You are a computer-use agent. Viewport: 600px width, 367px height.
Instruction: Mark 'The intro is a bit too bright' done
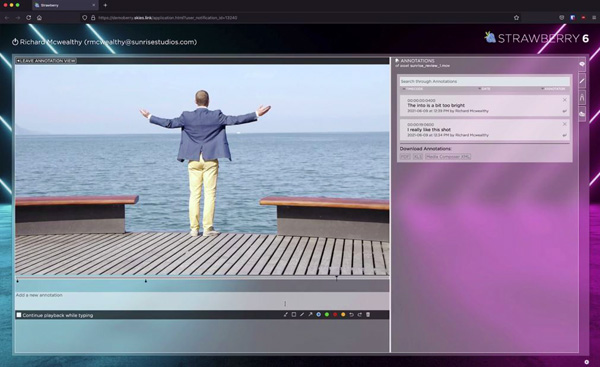564,111
